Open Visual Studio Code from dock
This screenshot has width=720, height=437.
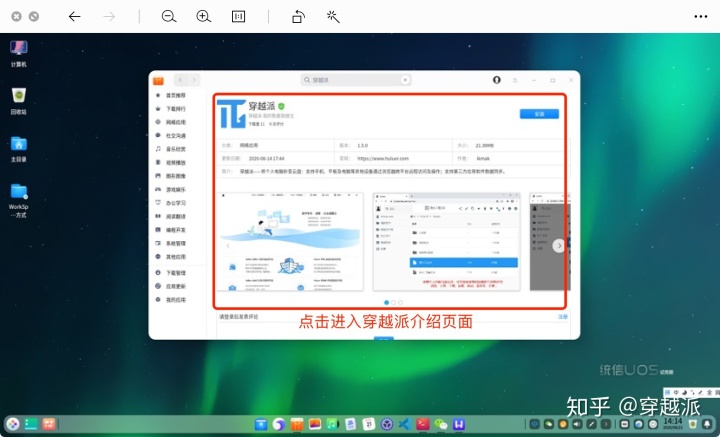pos(405,424)
